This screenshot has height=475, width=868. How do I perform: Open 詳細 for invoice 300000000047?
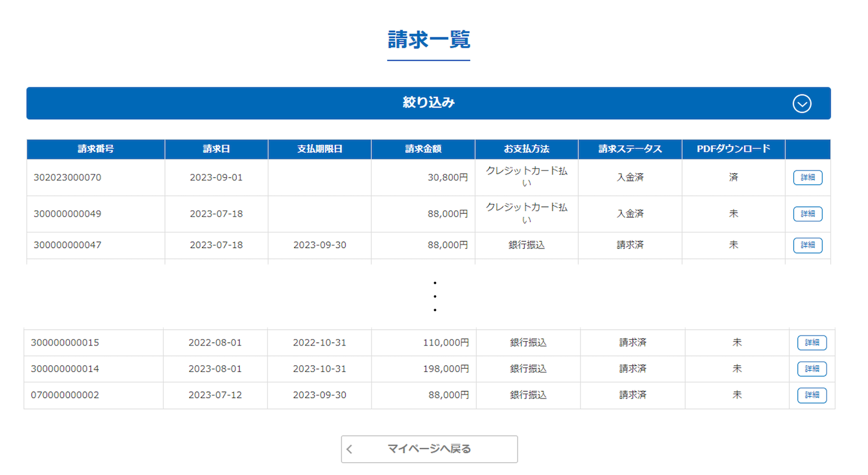[x=807, y=245]
